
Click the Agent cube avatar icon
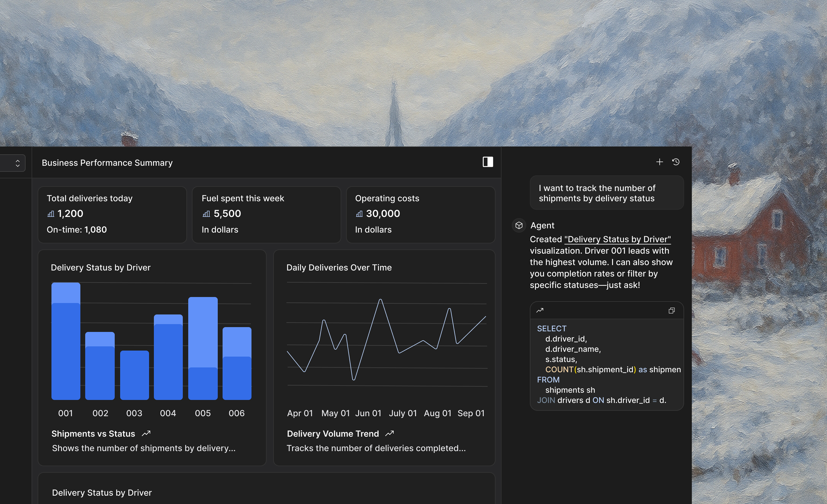coord(519,225)
